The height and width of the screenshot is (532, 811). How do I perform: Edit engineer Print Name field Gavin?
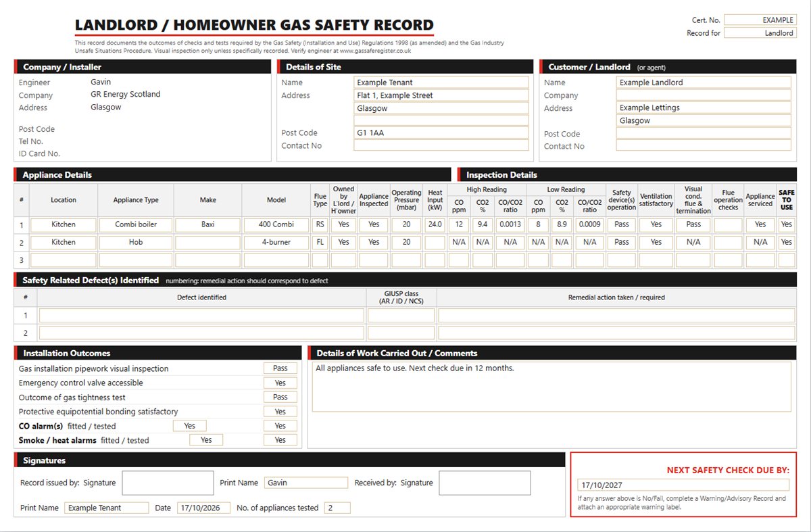click(x=305, y=483)
